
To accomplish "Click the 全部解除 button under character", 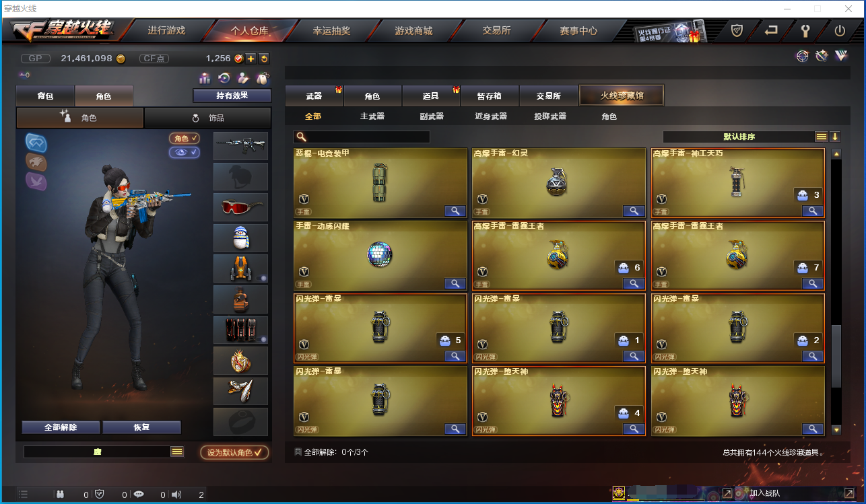I will tap(61, 427).
